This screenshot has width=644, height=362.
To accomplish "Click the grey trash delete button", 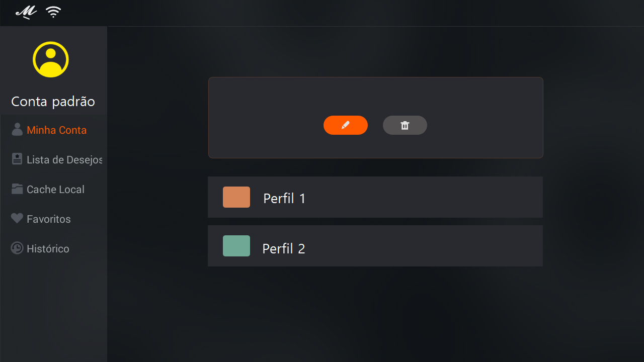I will (x=405, y=125).
